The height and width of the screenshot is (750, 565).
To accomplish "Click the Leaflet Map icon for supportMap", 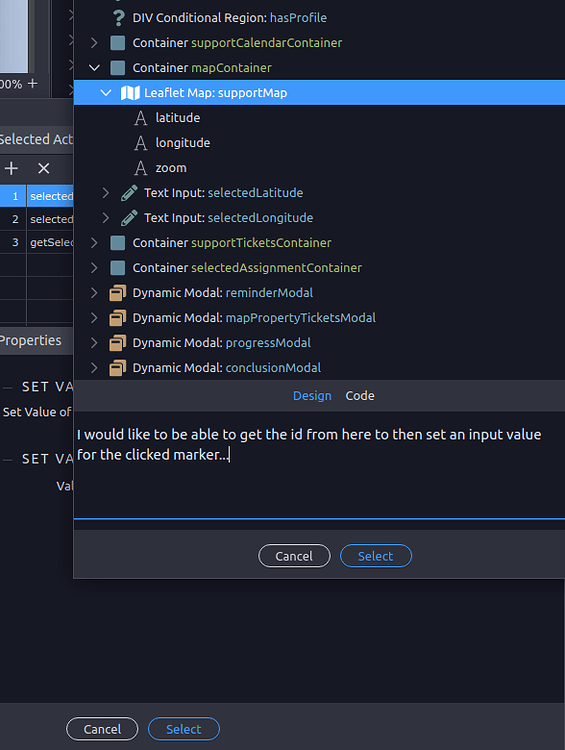I will [130, 93].
